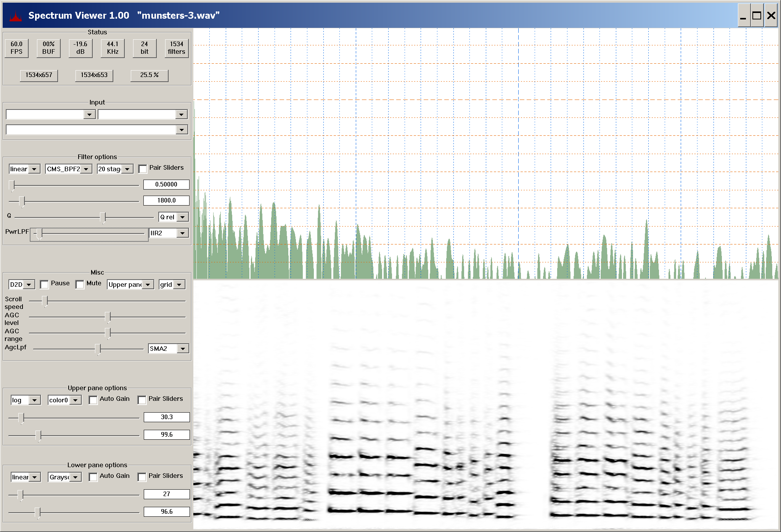The image size is (781, 532).
Task: Click the -19.6 dB status button
Action: [x=80, y=48]
